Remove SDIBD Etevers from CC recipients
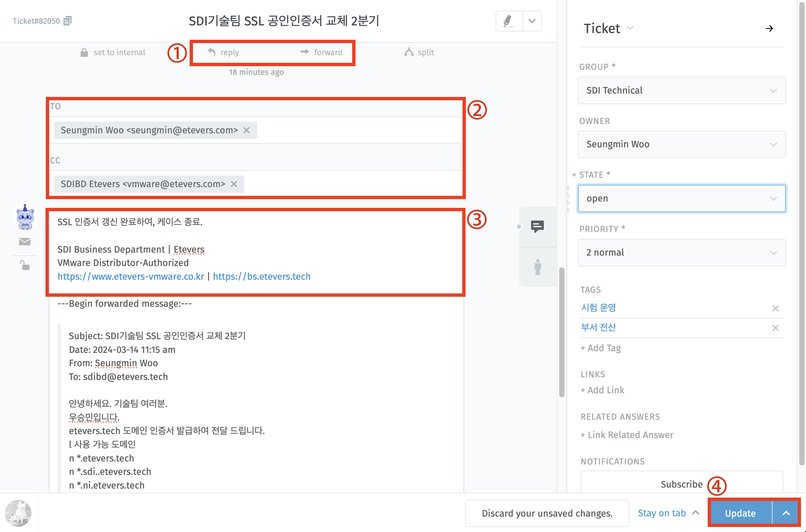Screen dimensions: 806x532 click(234, 184)
